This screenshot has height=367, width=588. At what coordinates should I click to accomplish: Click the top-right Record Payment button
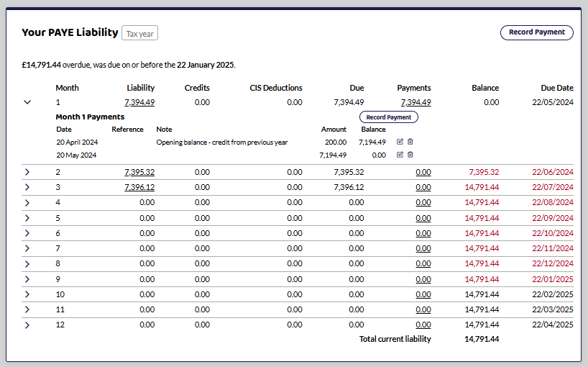point(537,32)
